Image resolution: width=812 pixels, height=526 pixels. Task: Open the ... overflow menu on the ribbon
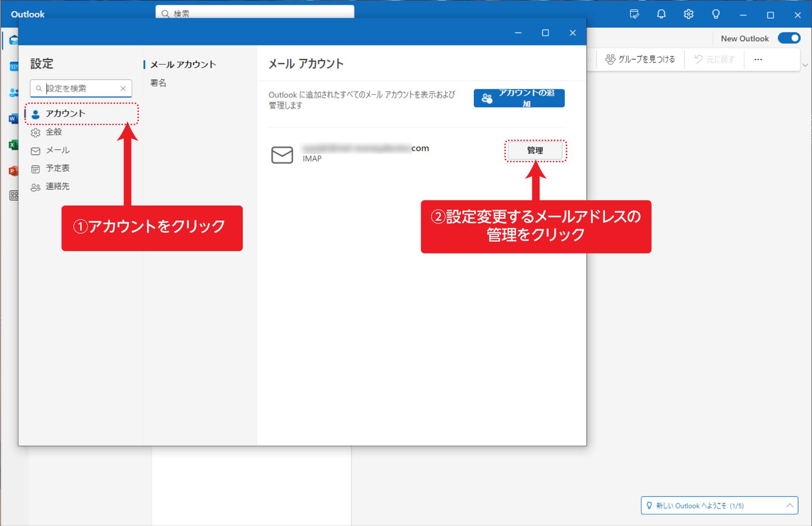[x=758, y=59]
